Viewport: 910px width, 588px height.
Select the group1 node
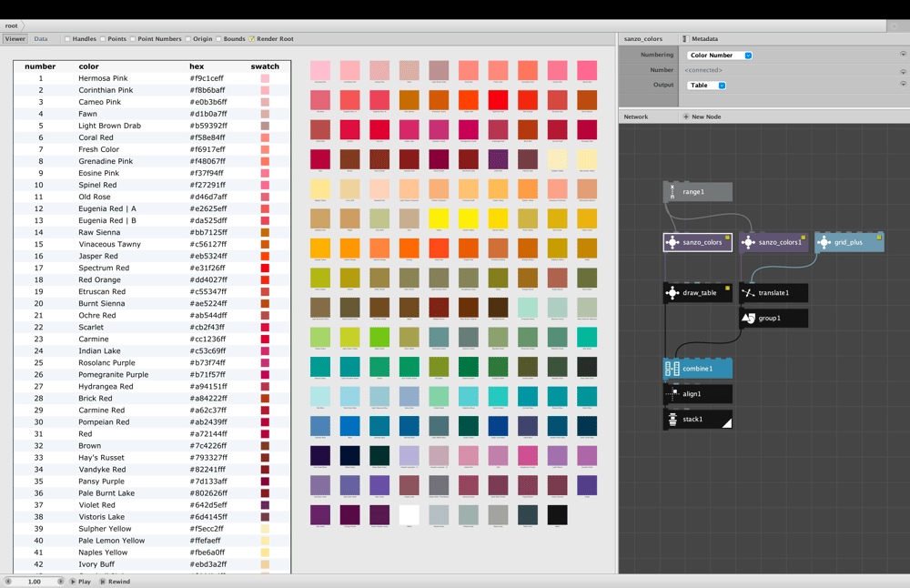(773, 318)
